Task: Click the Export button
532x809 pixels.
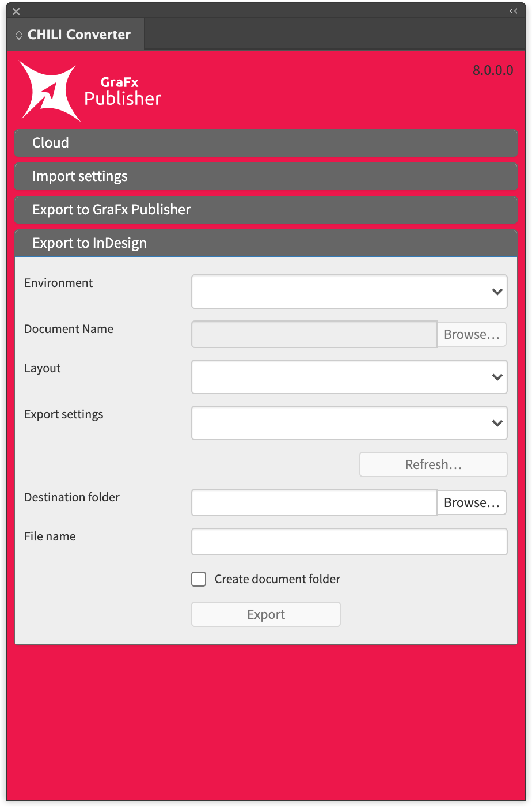Action: 266,614
